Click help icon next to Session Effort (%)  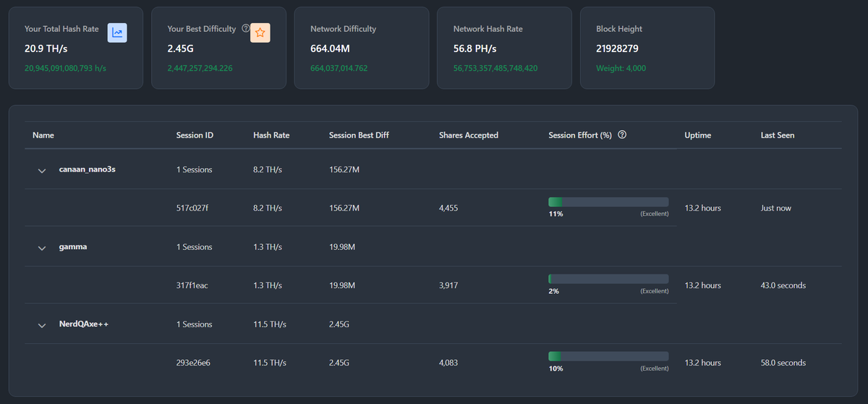pos(622,135)
